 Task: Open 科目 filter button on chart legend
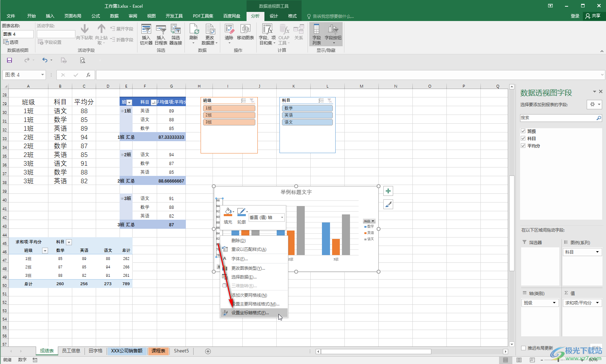369,221
